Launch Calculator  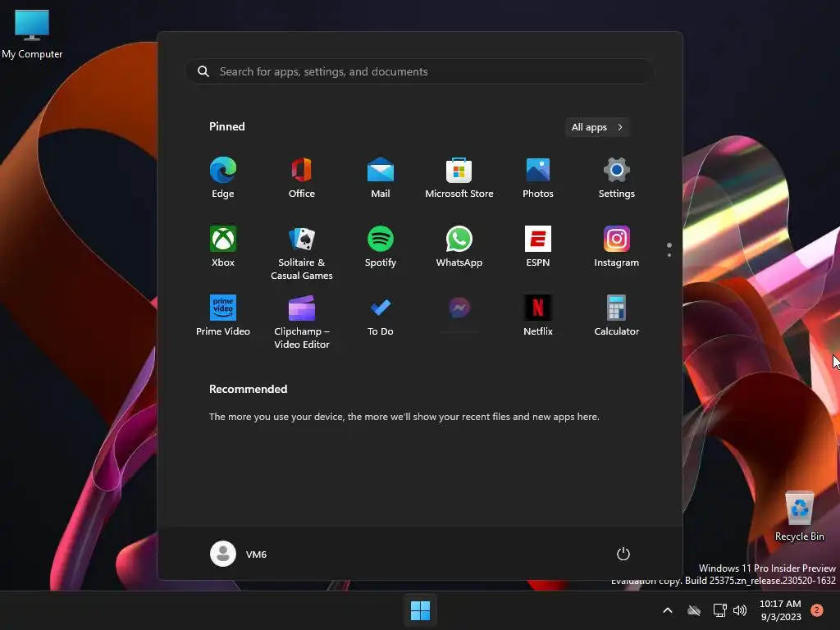coord(617,316)
